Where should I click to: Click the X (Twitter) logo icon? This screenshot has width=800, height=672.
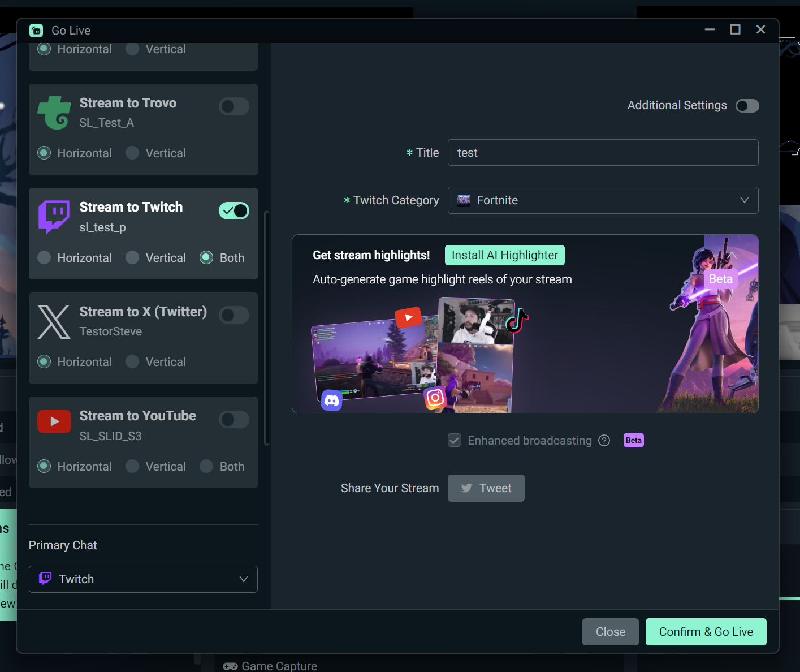[54, 321]
